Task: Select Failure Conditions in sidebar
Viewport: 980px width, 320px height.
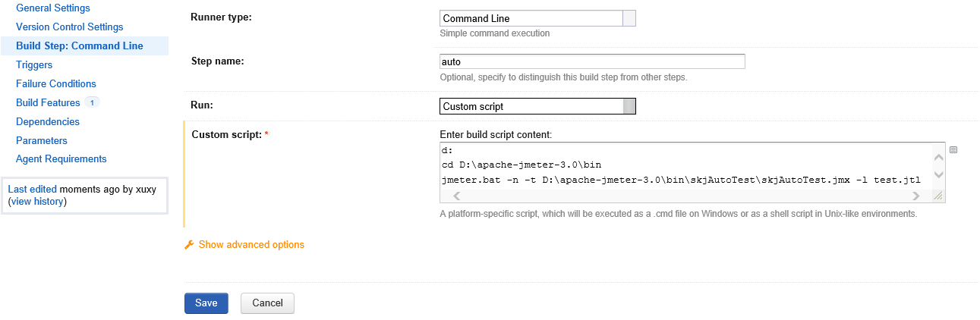Action: [x=56, y=84]
